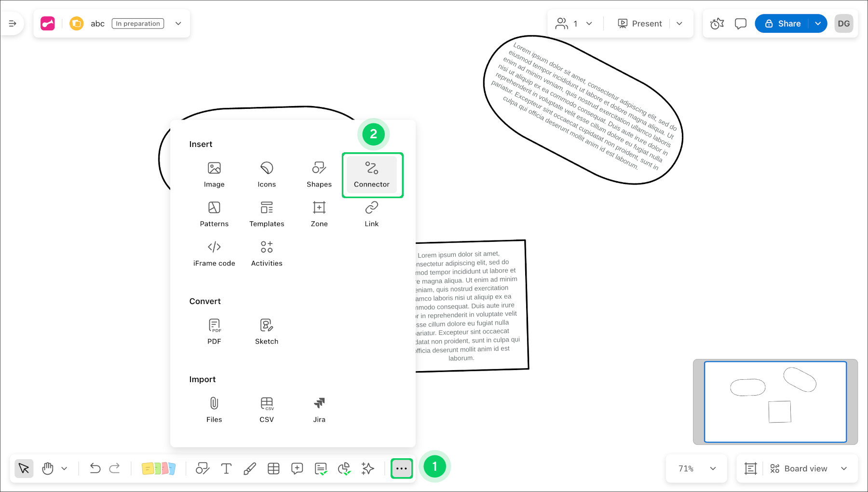Start presenting with the Present button
The image size is (868, 492).
[640, 23]
